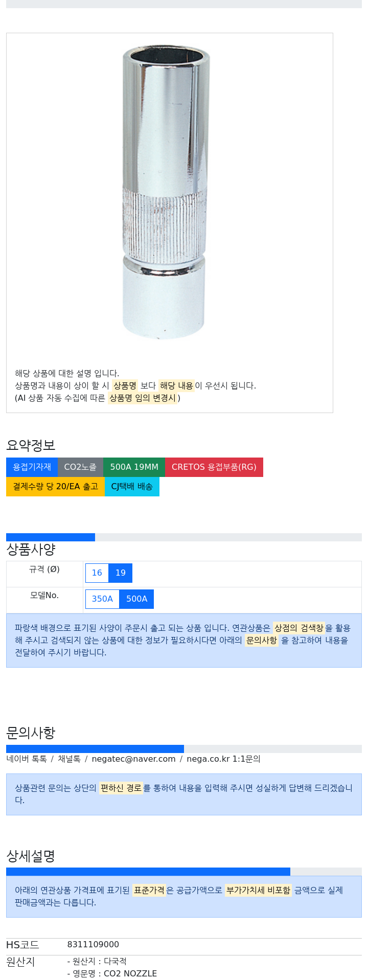Choose size option 16

[x=97, y=573]
